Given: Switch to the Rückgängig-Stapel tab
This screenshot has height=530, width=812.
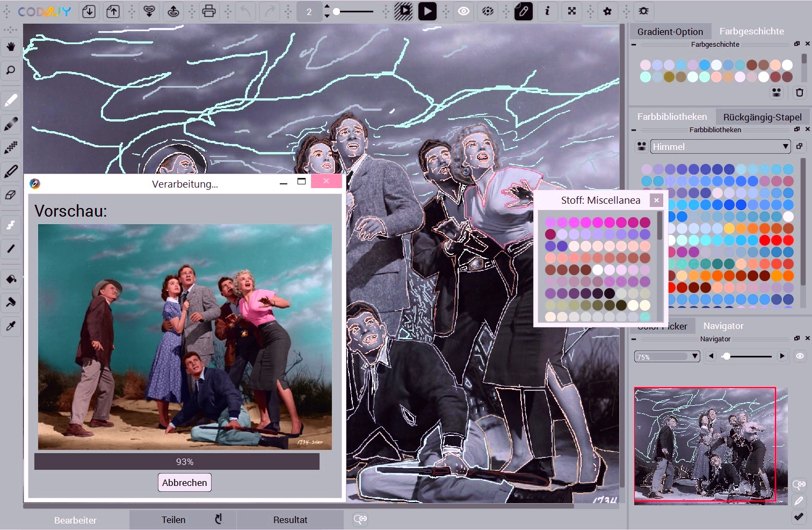Looking at the screenshot, I should 762,117.
